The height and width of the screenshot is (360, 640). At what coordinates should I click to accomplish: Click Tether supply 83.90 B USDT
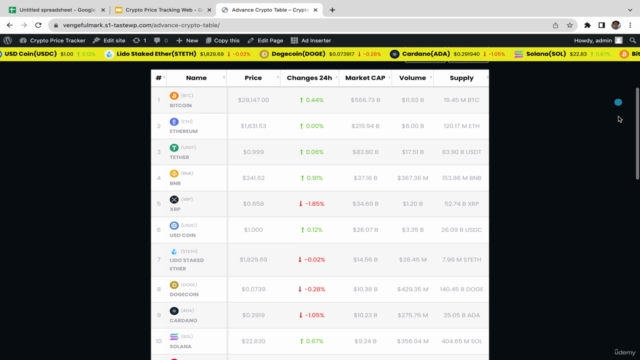(462, 152)
